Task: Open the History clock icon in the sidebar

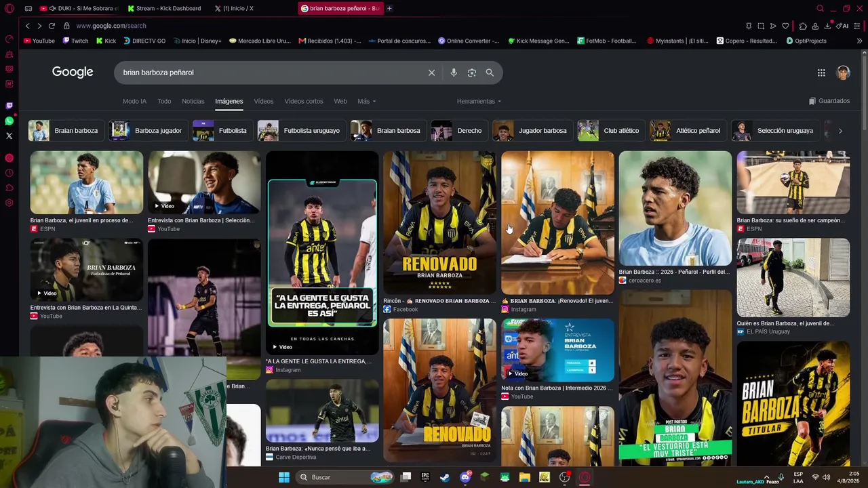Action: pyautogui.click(x=9, y=173)
